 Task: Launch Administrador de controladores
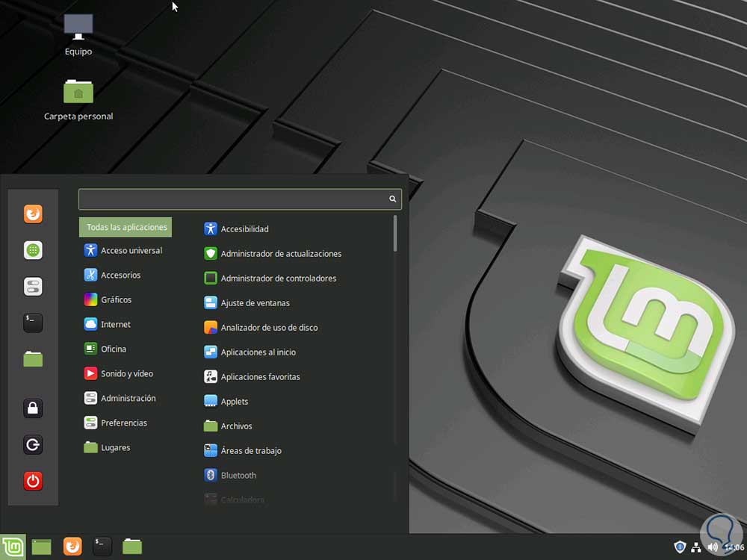(x=270, y=279)
